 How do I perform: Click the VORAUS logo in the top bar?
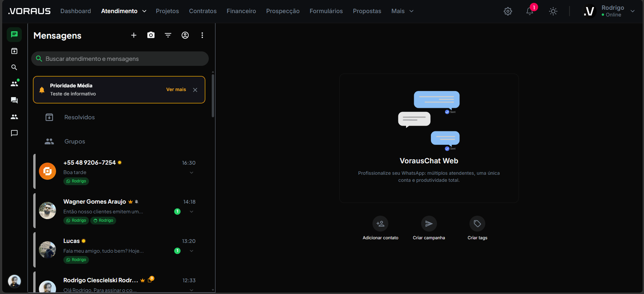tap(29, 11)
